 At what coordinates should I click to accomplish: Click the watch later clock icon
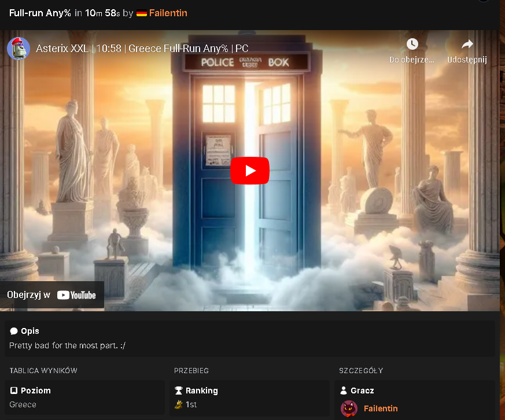[x=412, y=44]
